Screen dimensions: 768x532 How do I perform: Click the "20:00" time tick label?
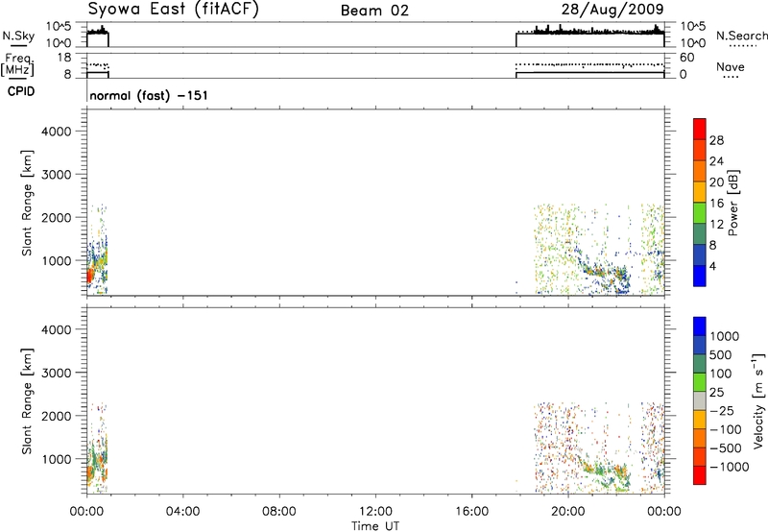(x=568, y=512)
